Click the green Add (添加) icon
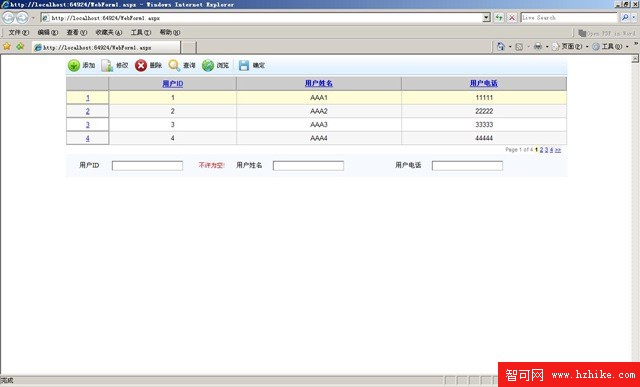Image resolution: width=640 pixels, height=387 pixels. [74, 65]
